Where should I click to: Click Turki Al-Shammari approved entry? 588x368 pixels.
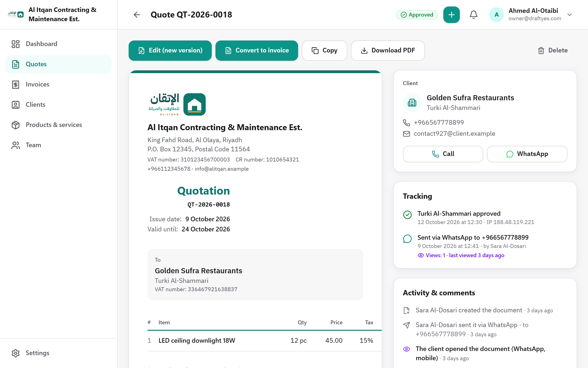[459, 214]
